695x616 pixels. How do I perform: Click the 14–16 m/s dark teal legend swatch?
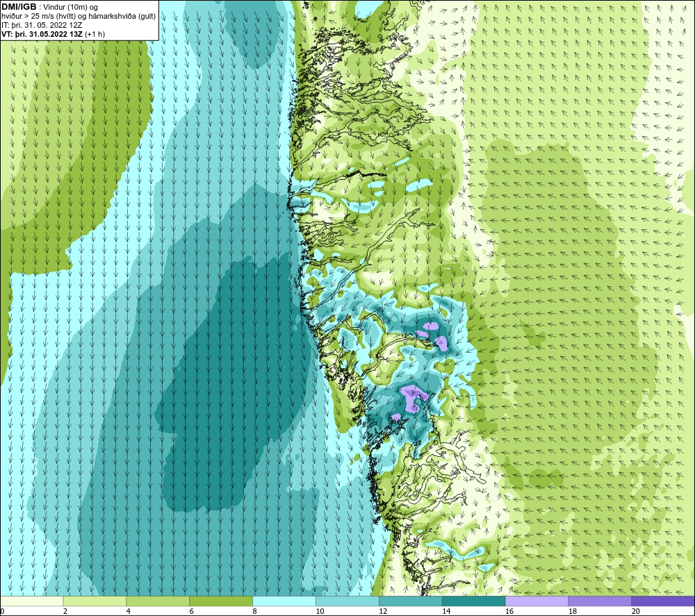pyautogui.click(x=473, y=601)
